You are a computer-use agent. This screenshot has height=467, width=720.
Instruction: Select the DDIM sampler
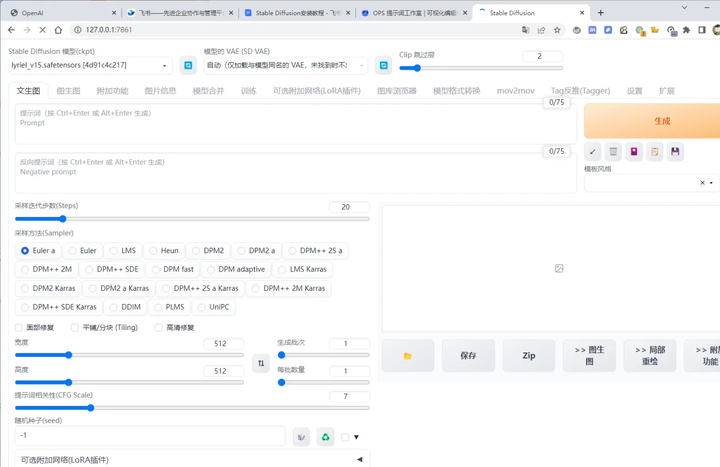[x=125, y=307]
